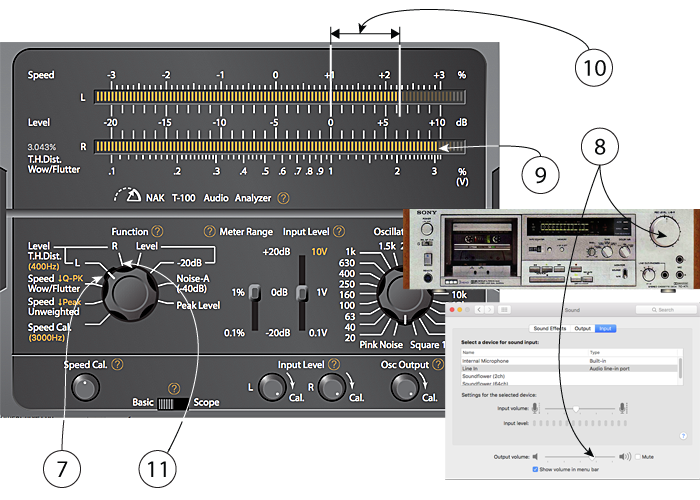
Task: Open the Meter Range help icon
Action: click(210, 231)
